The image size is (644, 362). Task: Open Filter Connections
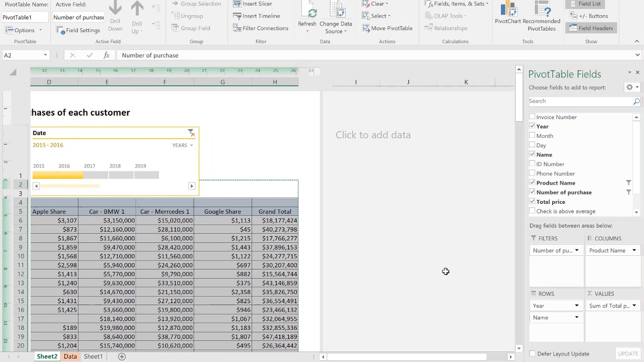coord(261,28)
